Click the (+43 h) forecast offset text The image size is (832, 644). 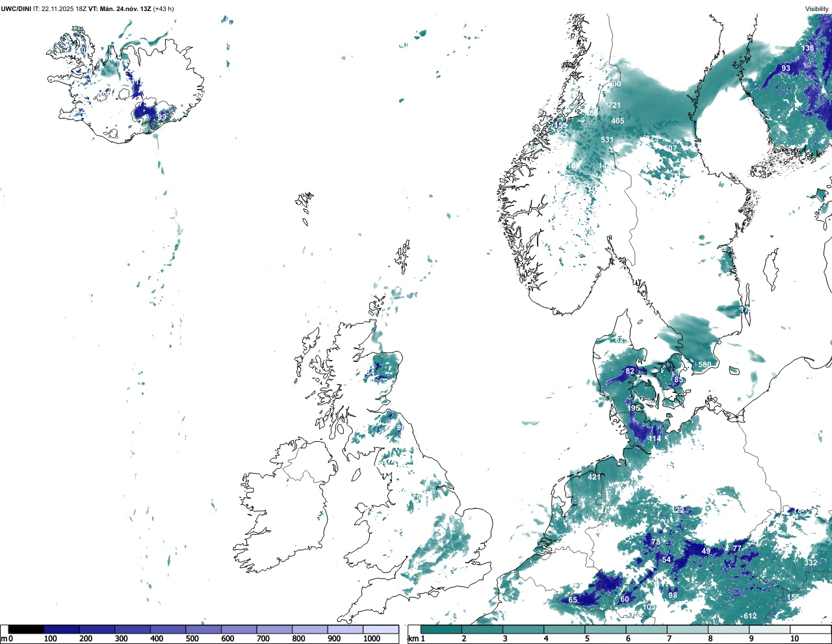pos(163,8)
